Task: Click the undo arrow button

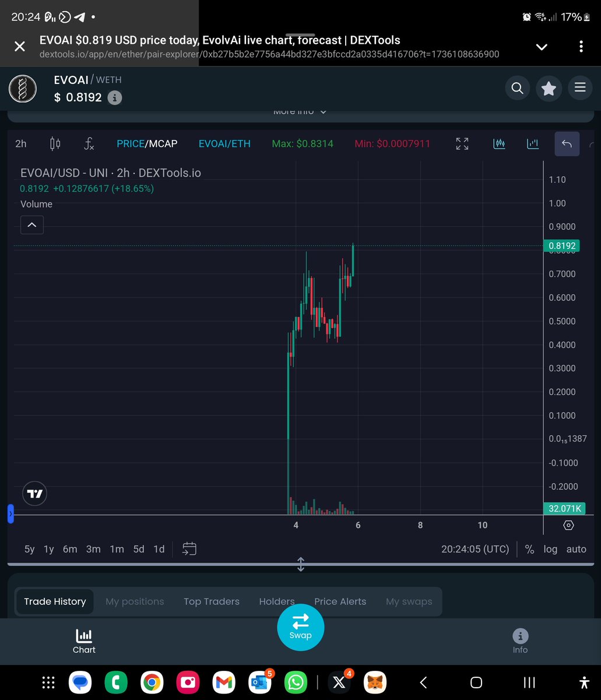Action: point(567,143)
